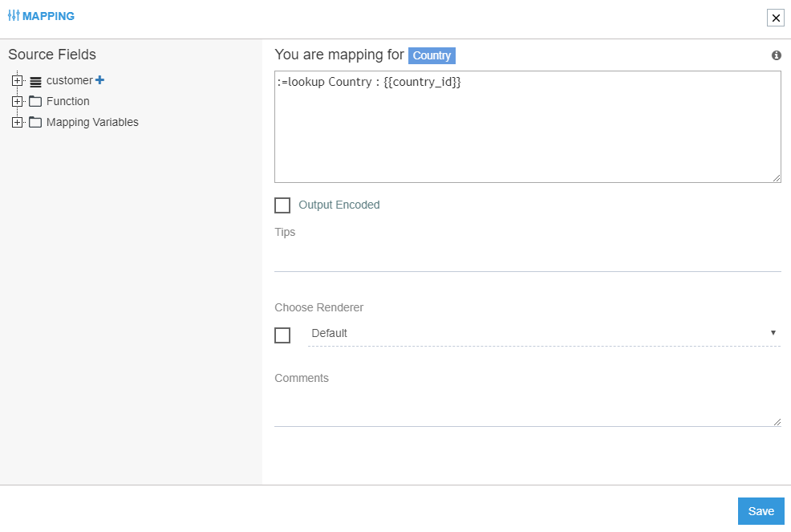Check the box beside Choose Renderer
791x532 pixels.
(282, 335)
